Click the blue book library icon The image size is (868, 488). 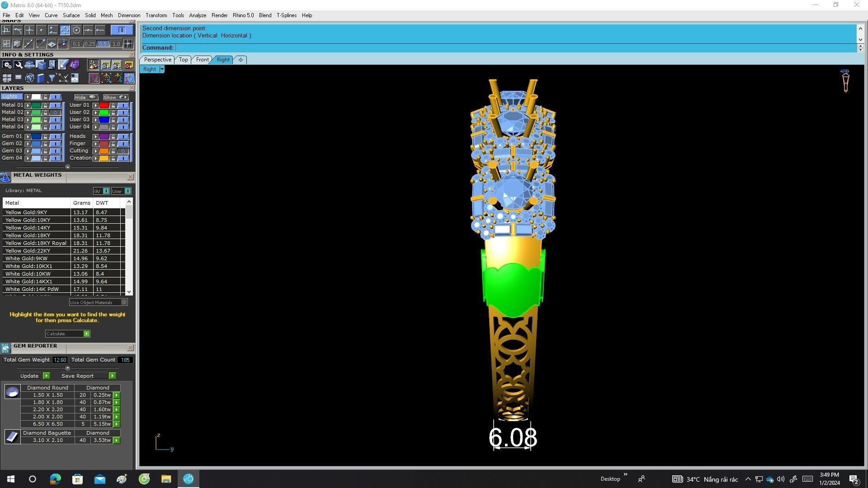tap(41, 78)
